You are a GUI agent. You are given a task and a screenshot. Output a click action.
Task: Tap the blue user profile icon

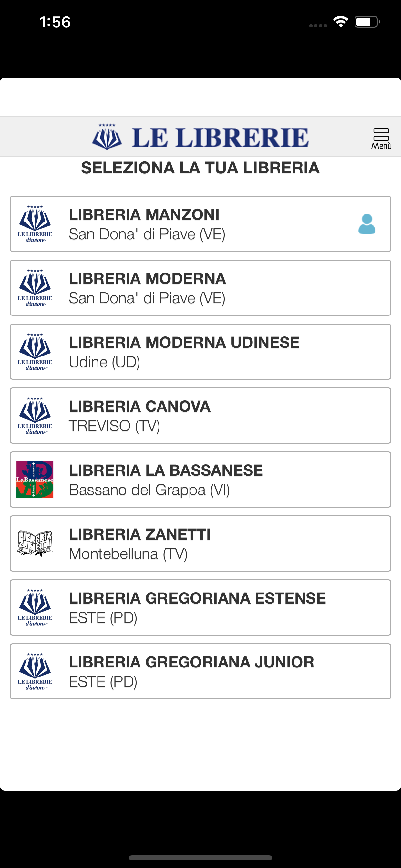point(367,224)
